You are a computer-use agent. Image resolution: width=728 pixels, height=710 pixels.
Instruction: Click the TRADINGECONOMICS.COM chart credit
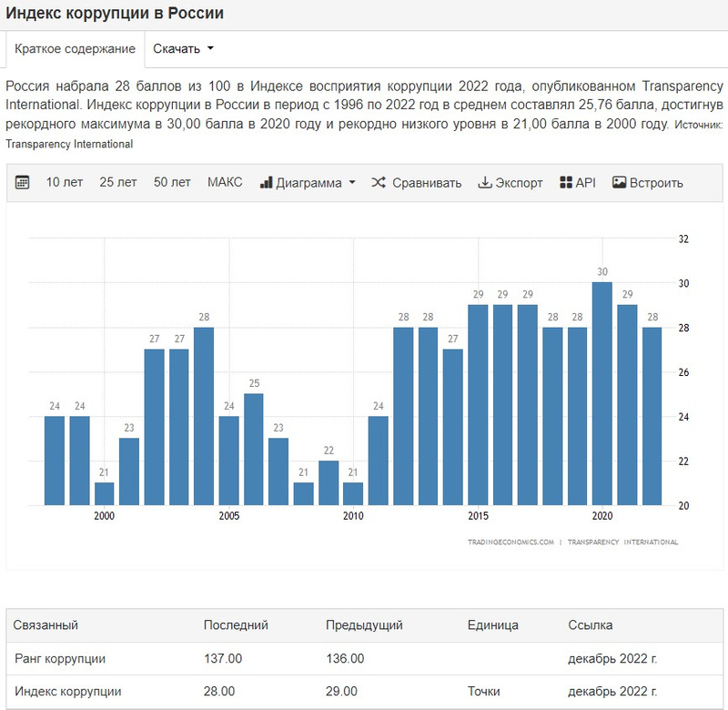point(511,543)
